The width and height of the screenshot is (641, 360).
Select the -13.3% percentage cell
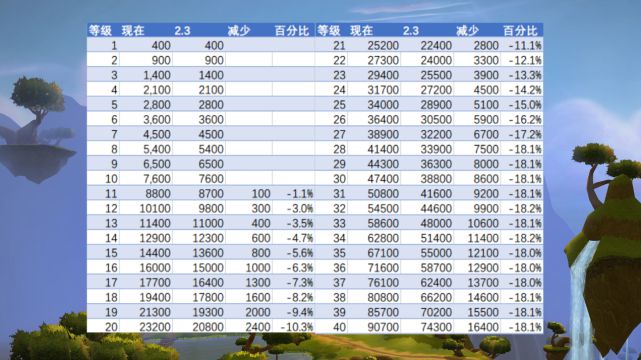[525, 75]
